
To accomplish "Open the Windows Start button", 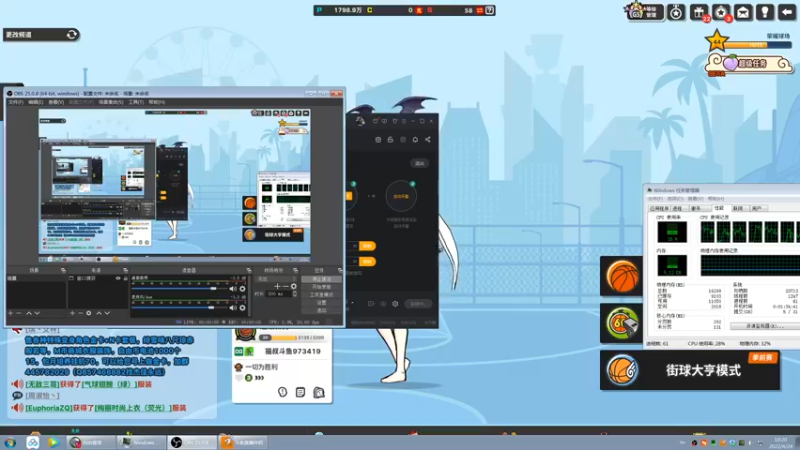I will pos(10,442).
